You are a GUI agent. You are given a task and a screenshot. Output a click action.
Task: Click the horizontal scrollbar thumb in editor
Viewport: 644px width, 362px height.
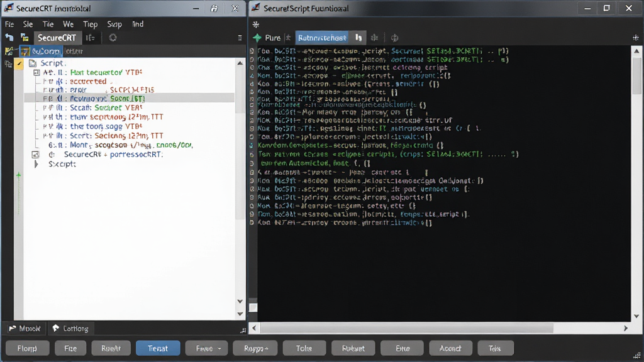tap(407, 328)
